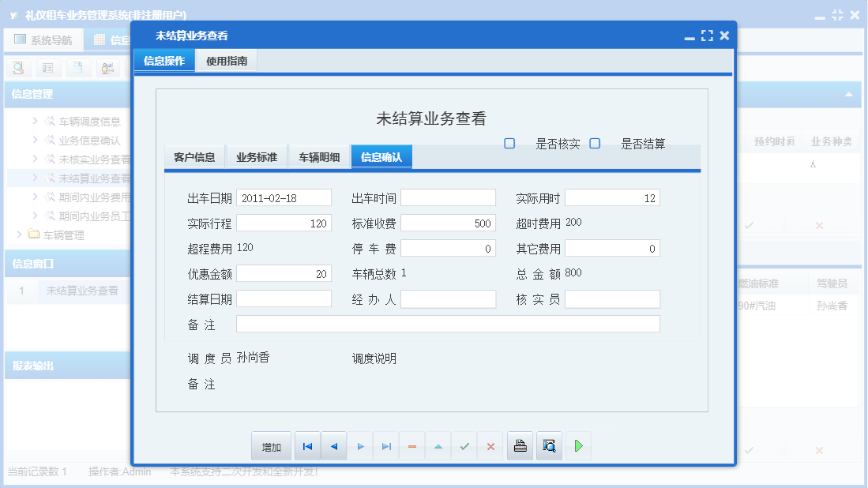Viewport: 868px width, 488px height.
Task: Click the 增加 add button
Action: pyautogui.click(x=271, y=445)
